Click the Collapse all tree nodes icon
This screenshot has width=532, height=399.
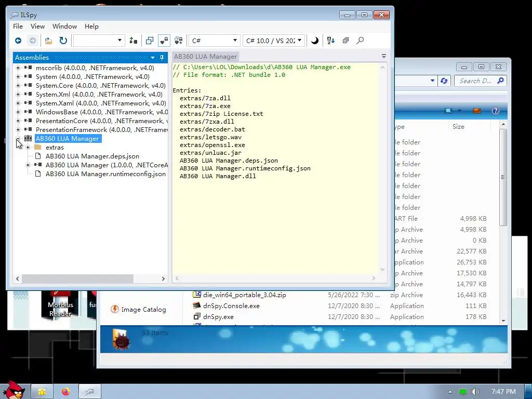pyautogui.click(x=345, y=41)
